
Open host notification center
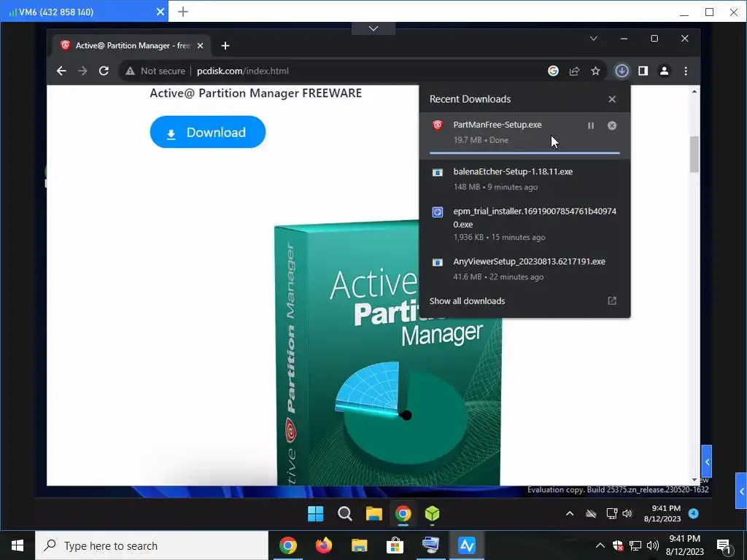coord(724,546)
